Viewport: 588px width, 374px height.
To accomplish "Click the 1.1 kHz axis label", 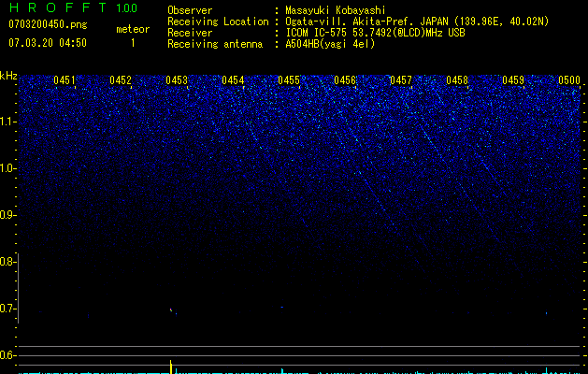I will coord(7,122).
